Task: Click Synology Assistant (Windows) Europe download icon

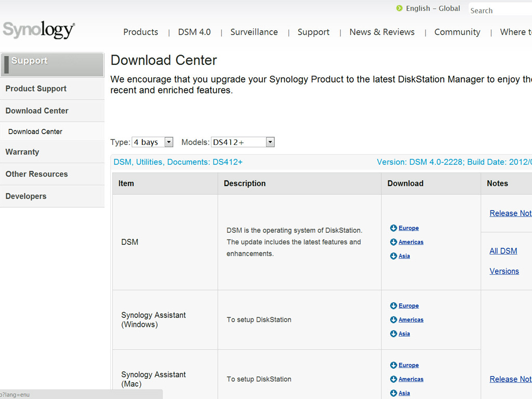Action: pos(394,305)
